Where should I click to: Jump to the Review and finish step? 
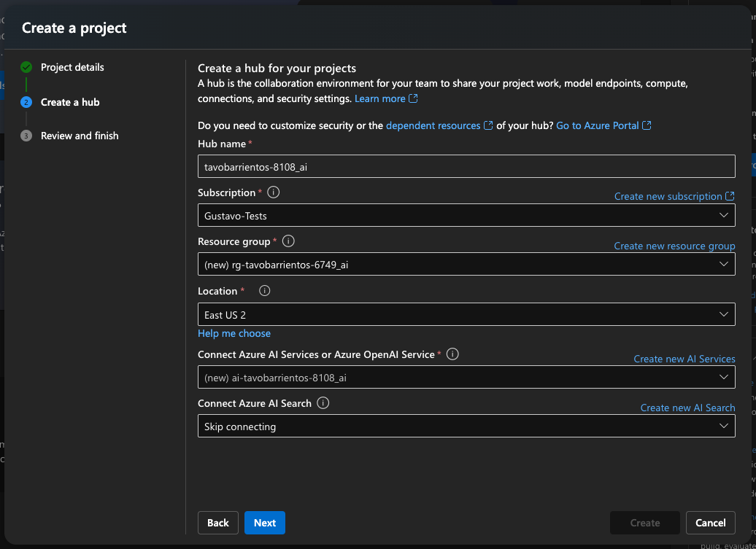click(x=80, y=136)
